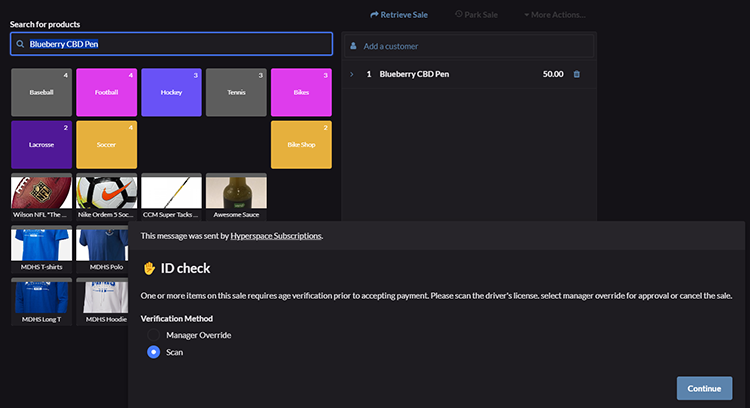This screenshot has height=408, width=750.
Task: Expand the Blueberry CBD Pen line item
Action: [351, 74]
